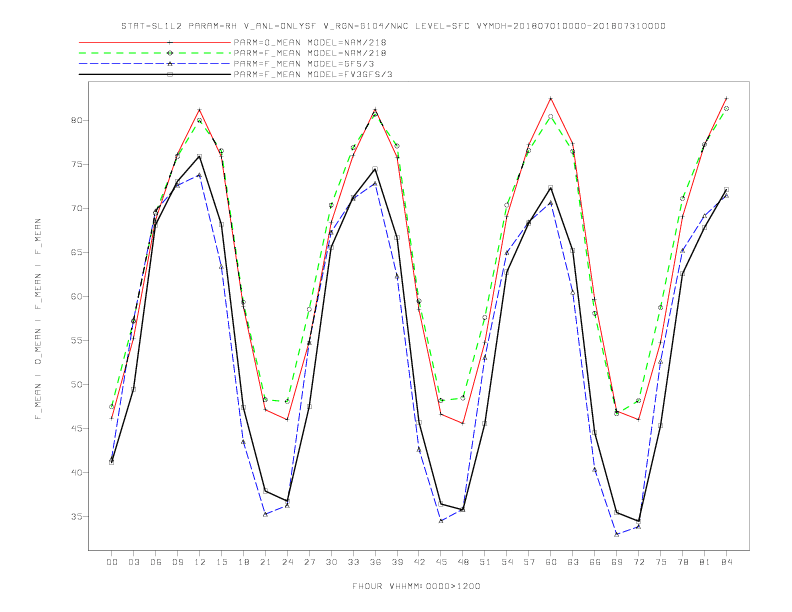792x612 pixels.
Task: Click x-axis forecast hour label 54
Action: point(507,562)
